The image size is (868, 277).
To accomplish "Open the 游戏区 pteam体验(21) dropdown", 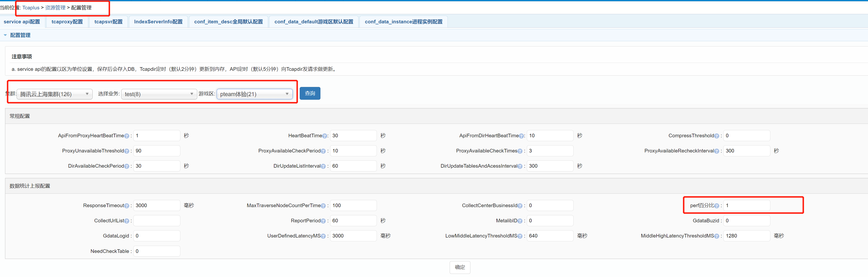I will pos(254,94).
